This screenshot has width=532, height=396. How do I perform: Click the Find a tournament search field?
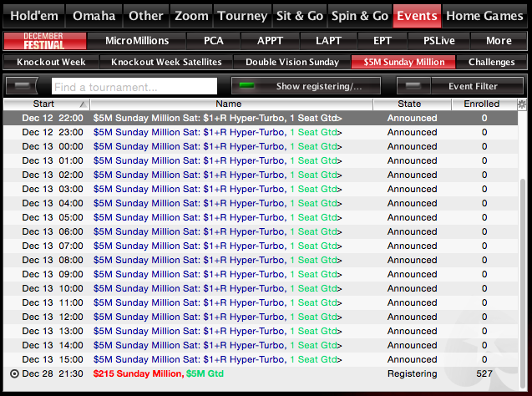tap(134, 86)
